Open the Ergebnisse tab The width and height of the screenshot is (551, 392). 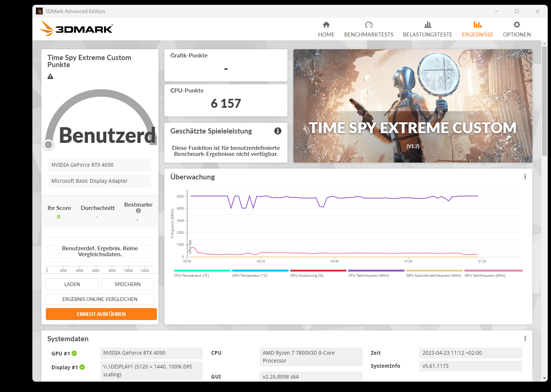(478, 29)
